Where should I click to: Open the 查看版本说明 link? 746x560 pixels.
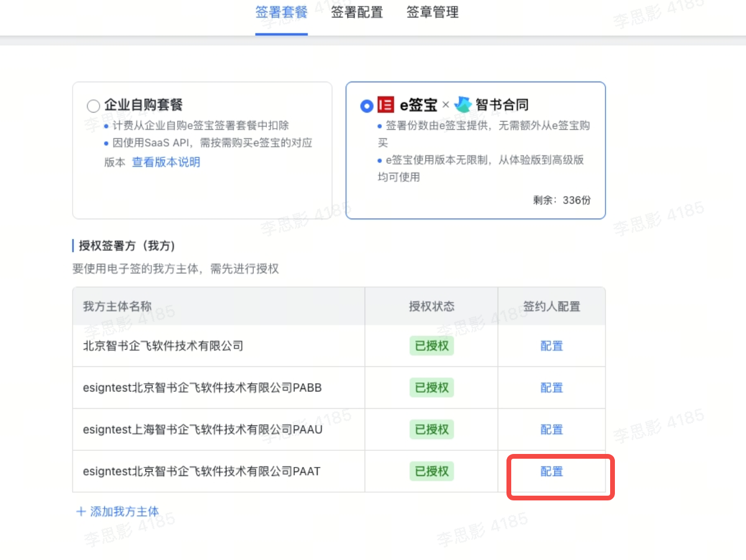[166, 162]
